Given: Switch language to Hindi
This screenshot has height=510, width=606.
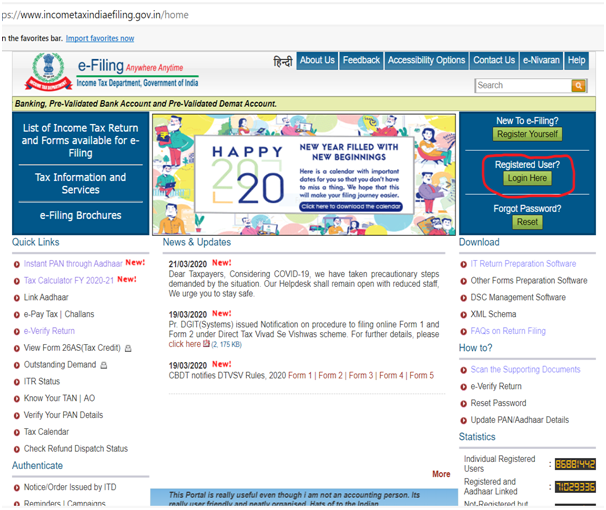Looking at the screenshot, I should (283, 61).
